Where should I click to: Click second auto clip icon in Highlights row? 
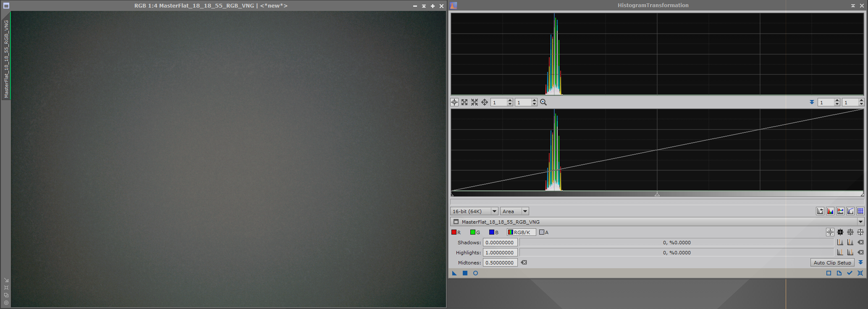[x=850, y=252]
